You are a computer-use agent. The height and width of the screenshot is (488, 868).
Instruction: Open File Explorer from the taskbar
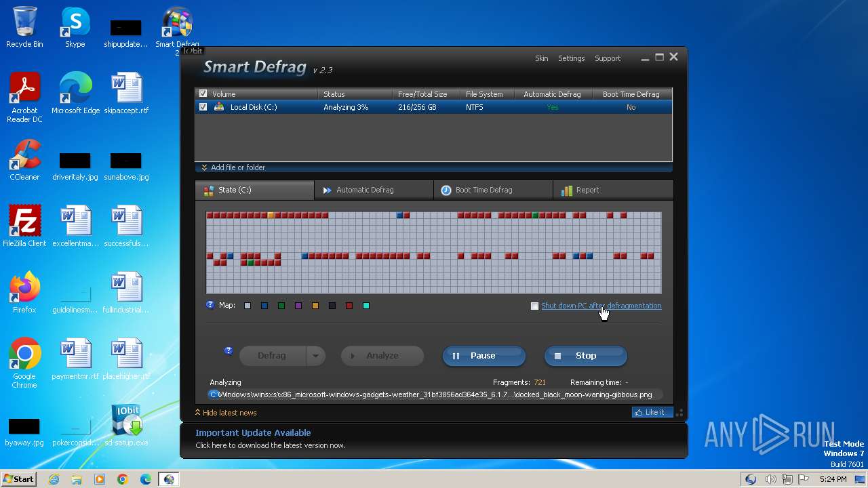77,479
